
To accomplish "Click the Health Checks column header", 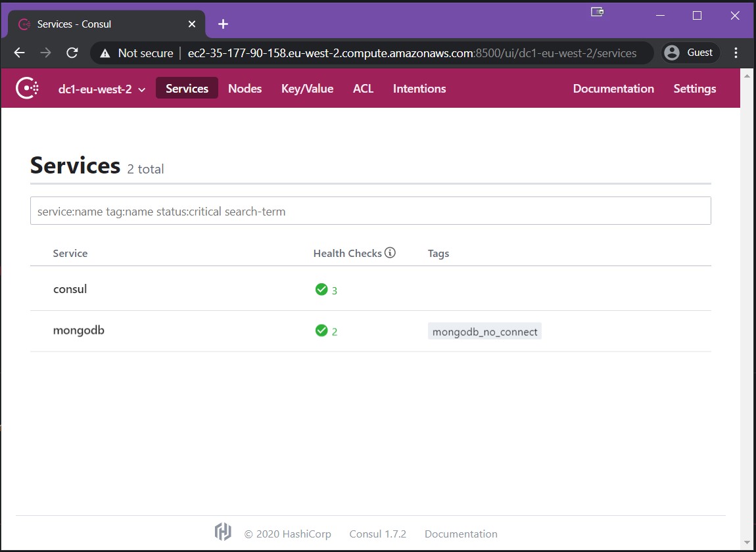I will coord(347,253).
